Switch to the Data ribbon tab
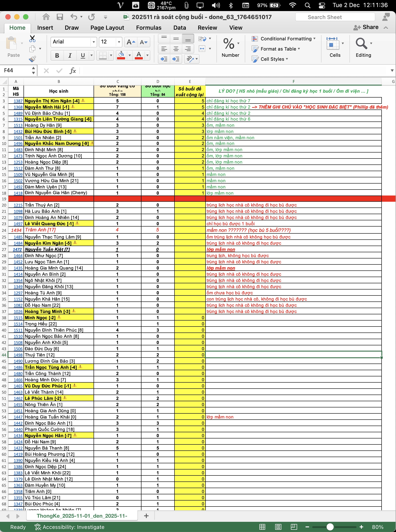 180,28
